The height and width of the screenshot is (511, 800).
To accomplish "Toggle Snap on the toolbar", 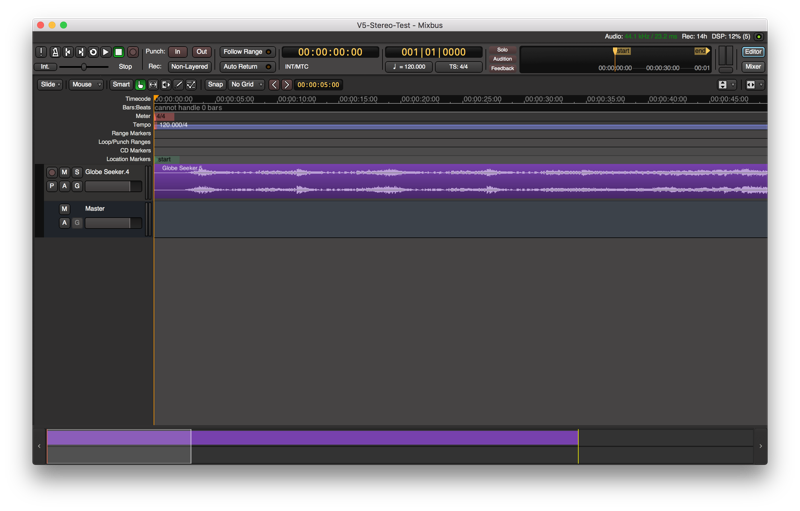I will (x=215, y=85).
